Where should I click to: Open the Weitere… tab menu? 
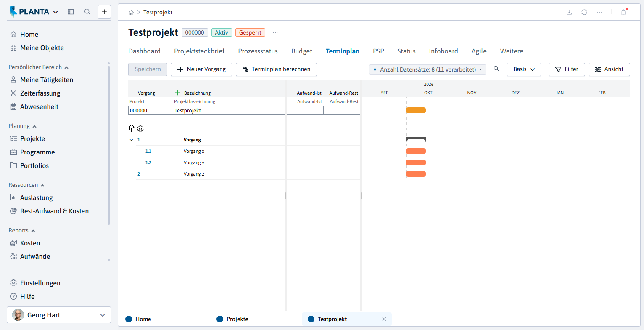(x=514, y=51)
